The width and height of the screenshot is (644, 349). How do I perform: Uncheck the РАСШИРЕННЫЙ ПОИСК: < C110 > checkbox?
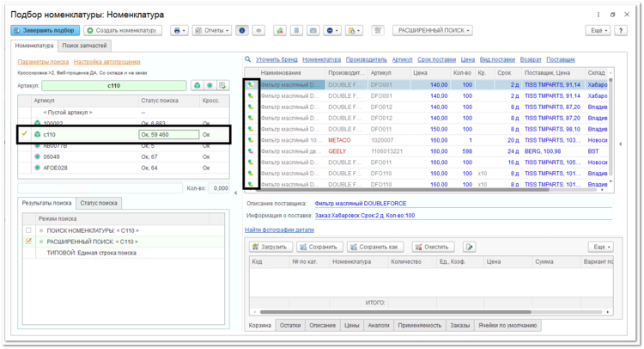point(28,242)
